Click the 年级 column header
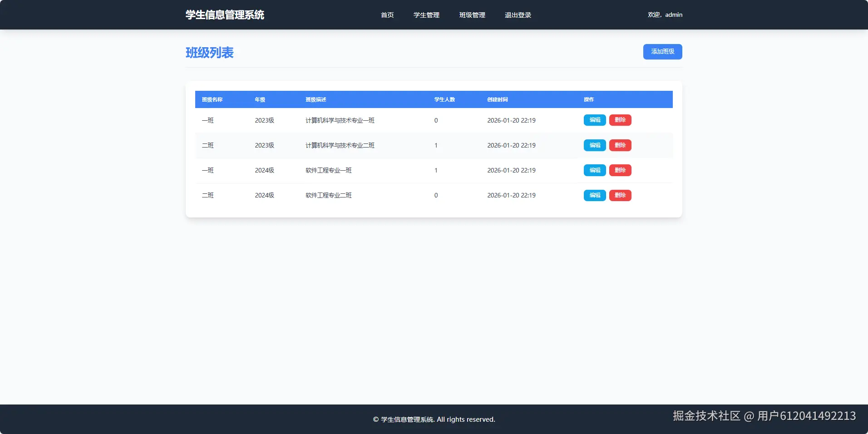The height and width of the screenshot is (434, 868). click(260, 99)
